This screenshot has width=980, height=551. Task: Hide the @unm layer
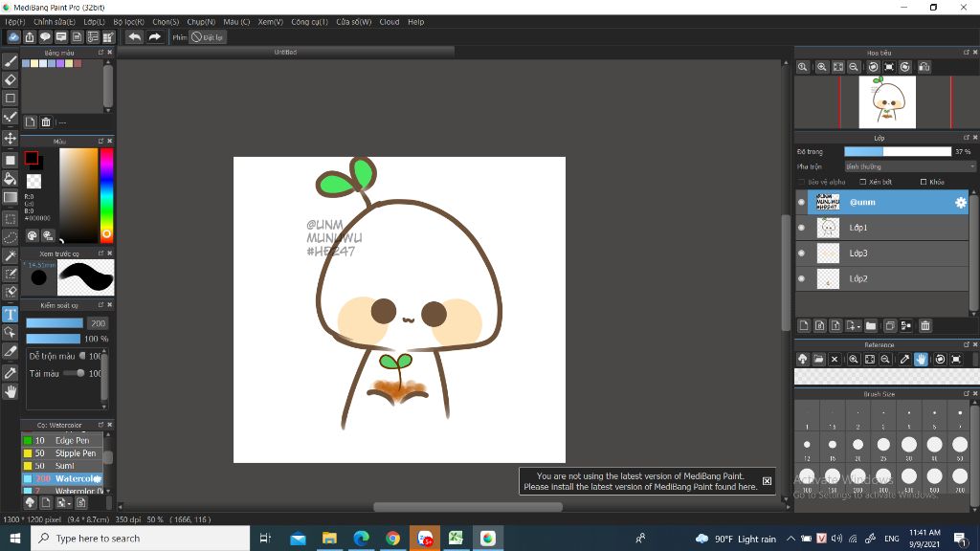pyautogui.click(x=801, y=202)
